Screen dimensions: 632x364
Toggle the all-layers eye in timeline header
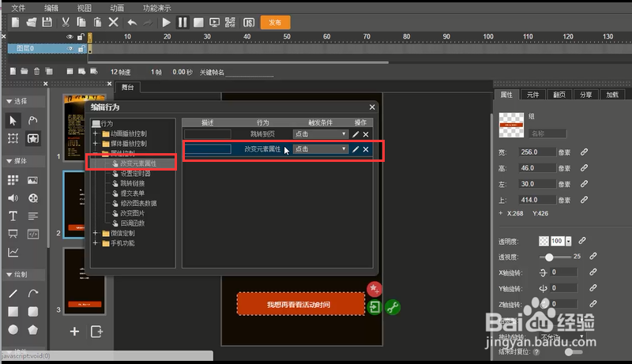tap(70, 36)
